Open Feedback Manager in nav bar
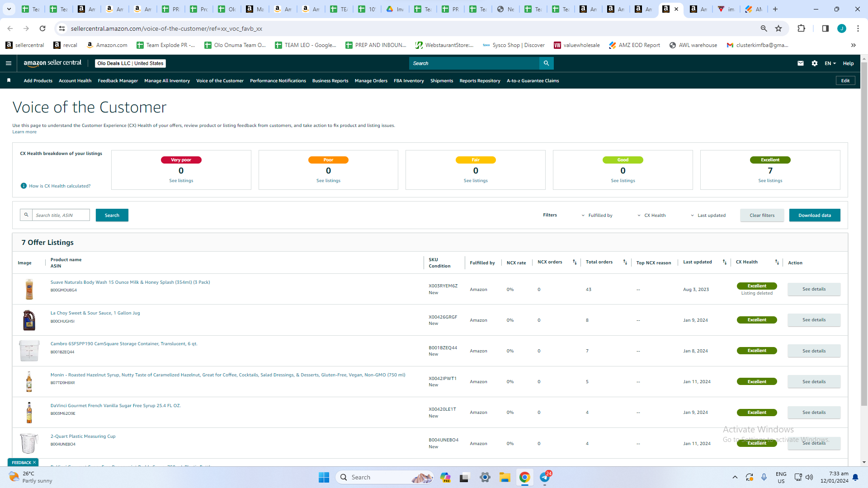The image size is (868, 488). [x=118, y=81]
